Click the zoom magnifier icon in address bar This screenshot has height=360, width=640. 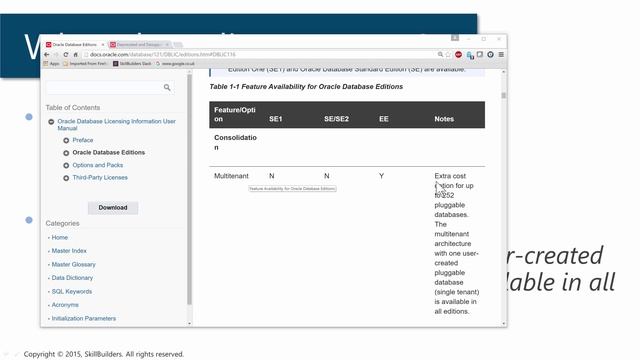click(x=440, y=54)
